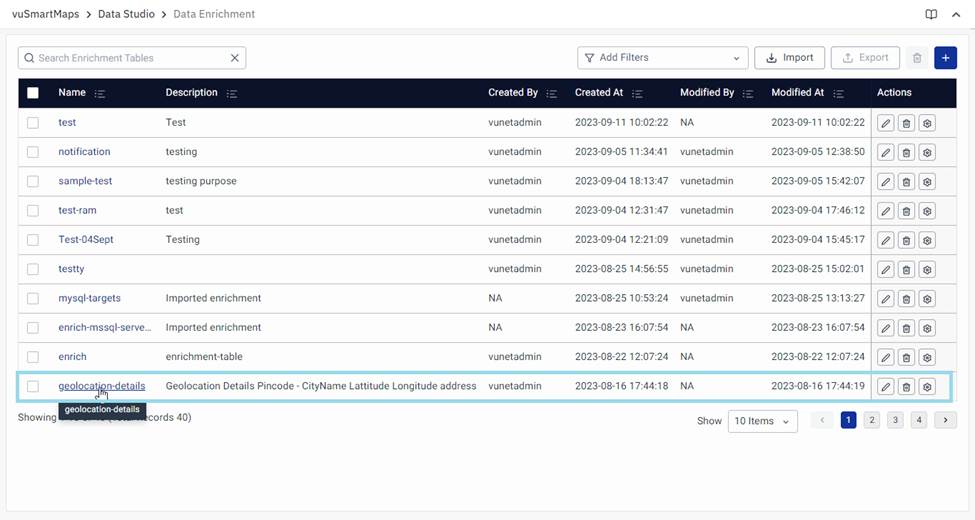Delete the sample-test enrichment table row
Screen dimensions: 975x520
[906, 182]
